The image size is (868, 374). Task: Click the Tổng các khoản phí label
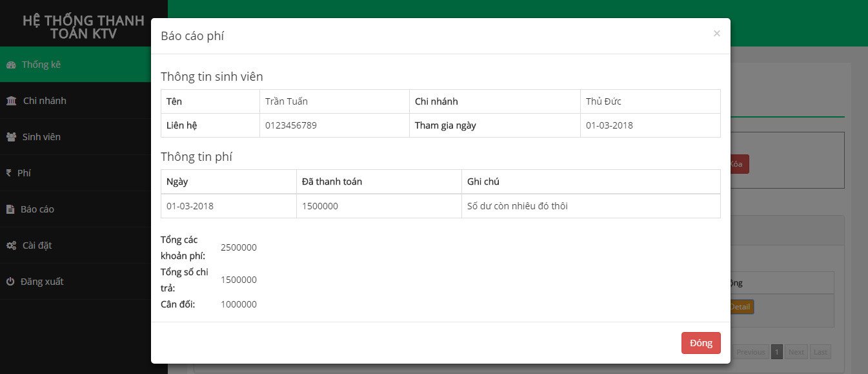pyautogui.click(x=183, y=247)
